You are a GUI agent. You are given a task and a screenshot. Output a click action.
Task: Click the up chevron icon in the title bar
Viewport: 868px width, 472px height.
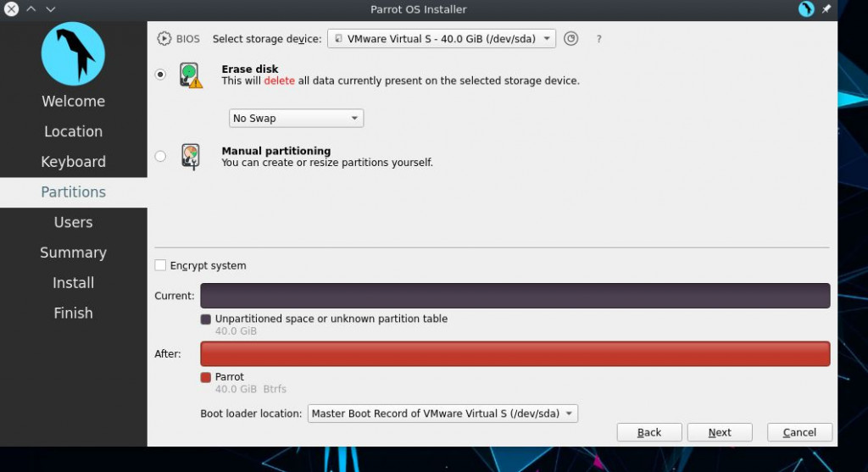click(x=31, y=8)
